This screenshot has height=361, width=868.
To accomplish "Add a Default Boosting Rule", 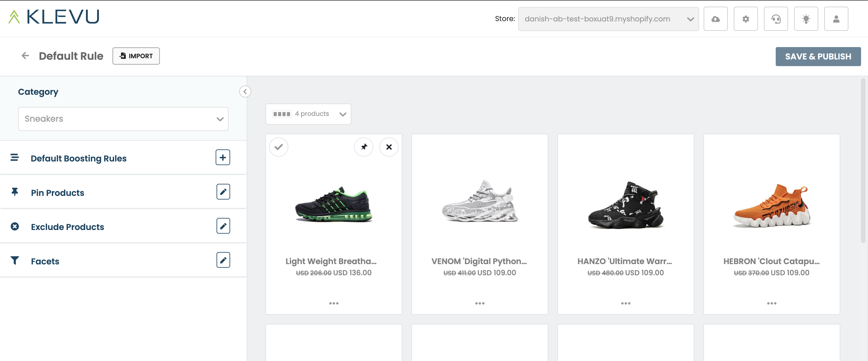I will coord(223,158).
